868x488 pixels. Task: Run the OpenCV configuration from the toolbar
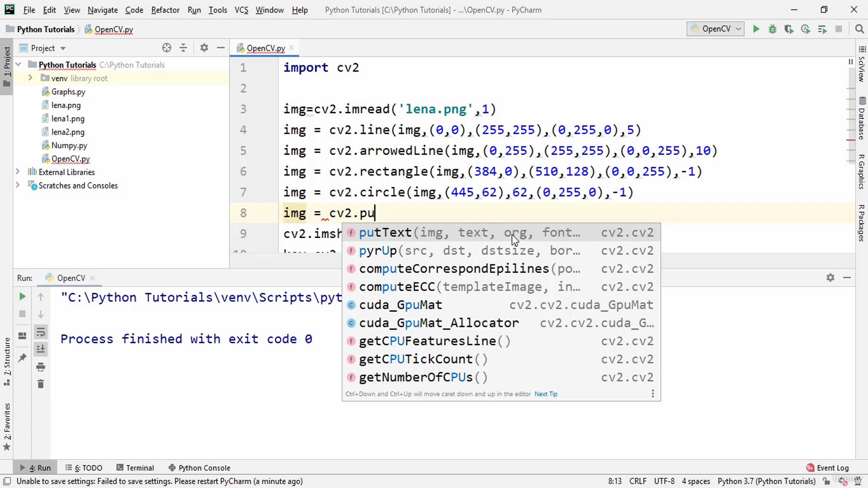pos(756,29)
